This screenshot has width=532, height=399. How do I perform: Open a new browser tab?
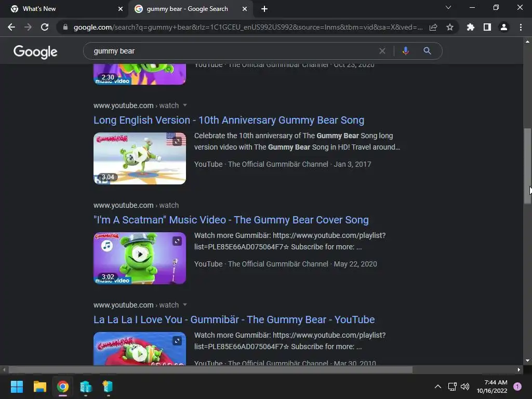coord(264,9)
